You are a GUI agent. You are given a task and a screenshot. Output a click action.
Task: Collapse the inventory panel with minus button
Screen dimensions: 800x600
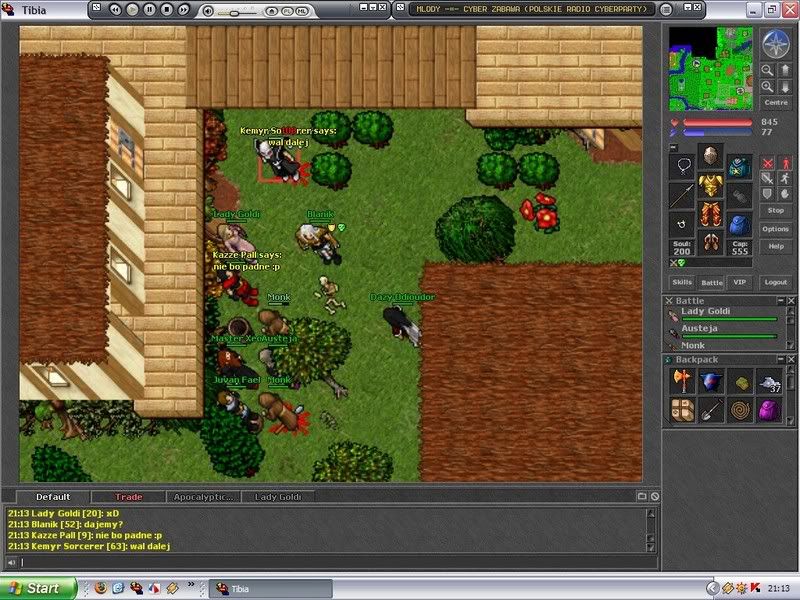click(673, 147)
